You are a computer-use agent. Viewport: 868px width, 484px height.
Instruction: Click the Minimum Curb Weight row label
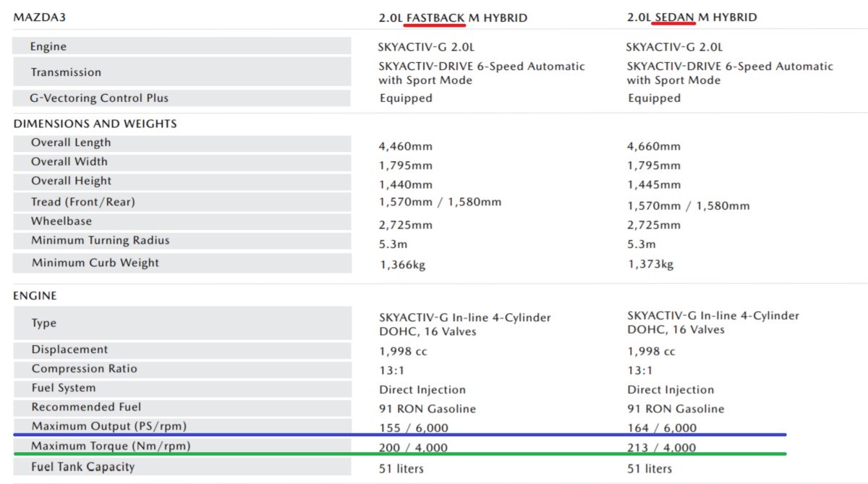(x=95, y=263)
